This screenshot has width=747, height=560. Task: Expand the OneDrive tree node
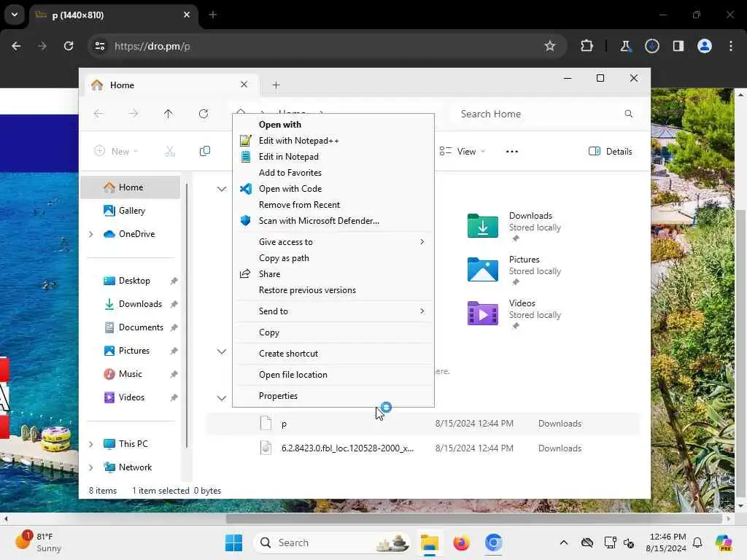click(91, 234)
